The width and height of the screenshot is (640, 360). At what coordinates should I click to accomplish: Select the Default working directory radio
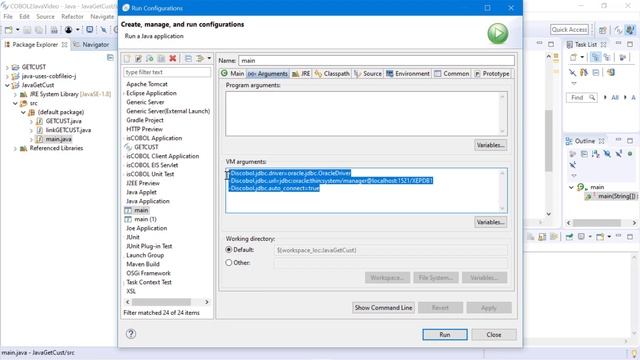(x=229, y=249)
